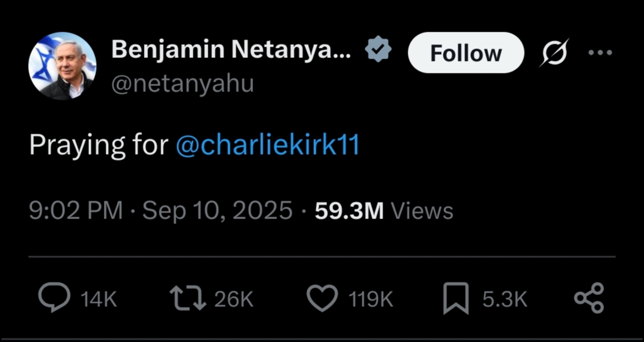Image resolution: width=644 pixels, height=342 pixels.
Task: Open the three-dot more options menu
Action: (x=600, y=53)
